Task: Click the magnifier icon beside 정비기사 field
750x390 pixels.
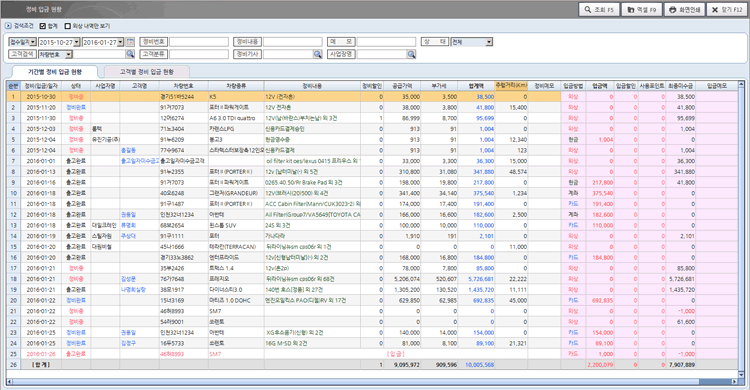Action: [318, 55]
